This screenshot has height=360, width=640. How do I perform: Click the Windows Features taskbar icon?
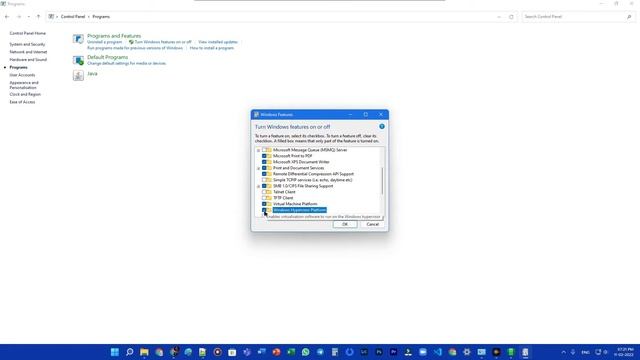[x=525, y=352]
